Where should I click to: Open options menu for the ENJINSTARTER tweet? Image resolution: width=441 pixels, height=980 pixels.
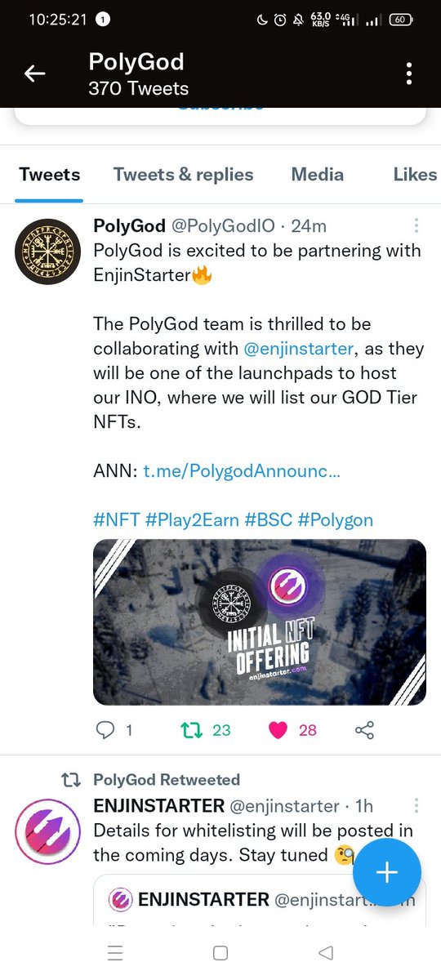[x=416, y=805]
